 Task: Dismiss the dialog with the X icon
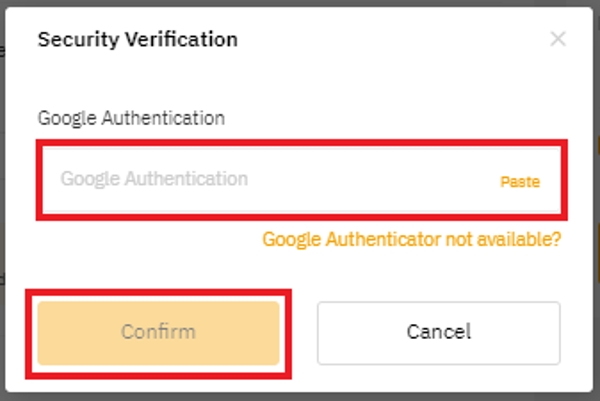pos(558,40)
